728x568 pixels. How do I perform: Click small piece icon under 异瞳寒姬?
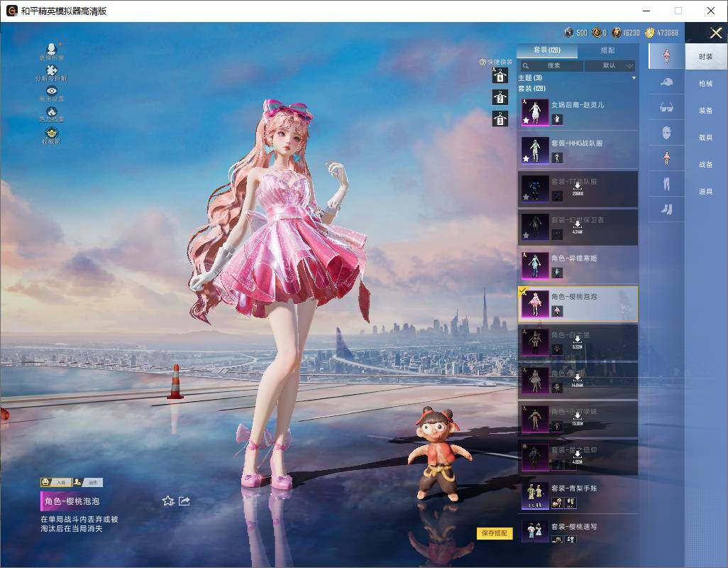click(557, 273)
